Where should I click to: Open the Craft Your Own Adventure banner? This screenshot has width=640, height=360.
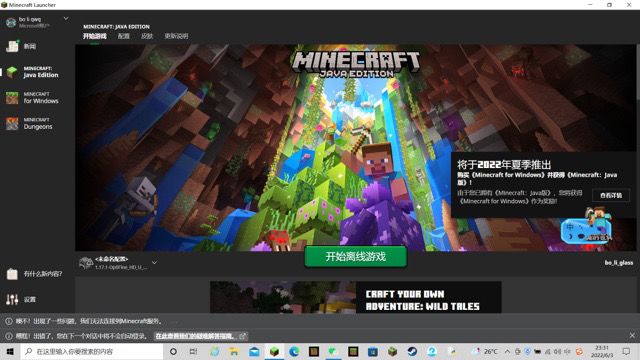[356, 297]
